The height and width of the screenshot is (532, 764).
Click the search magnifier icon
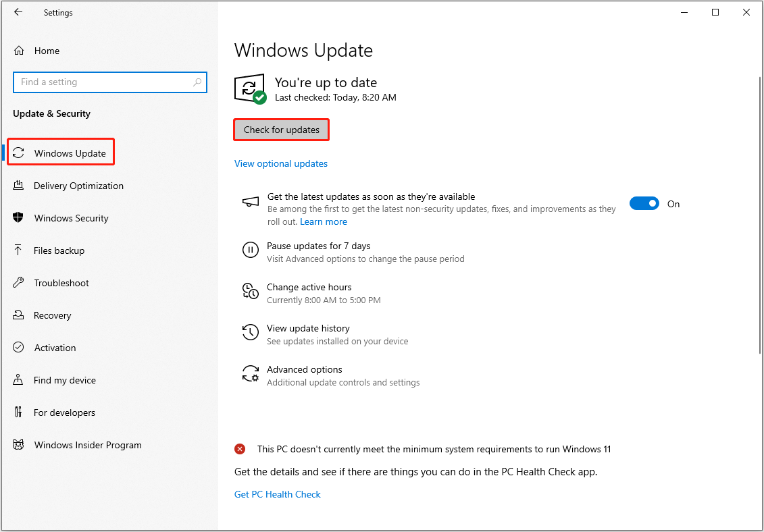point(197,82)
